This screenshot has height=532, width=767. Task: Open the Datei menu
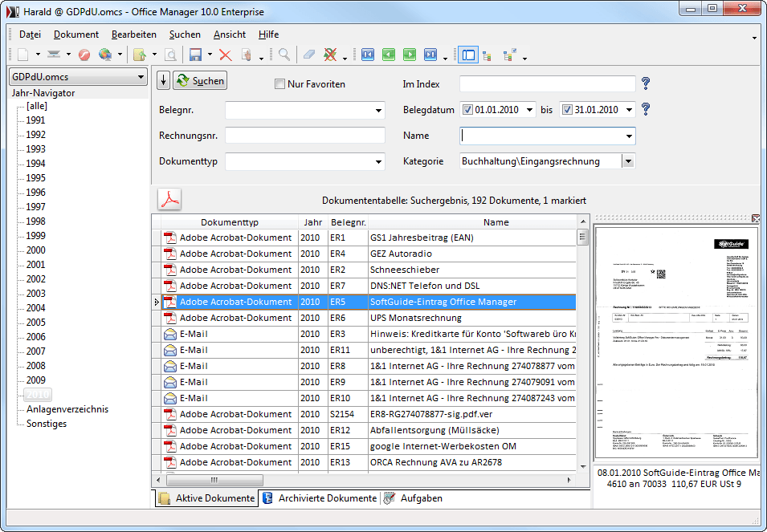[30, 35]
